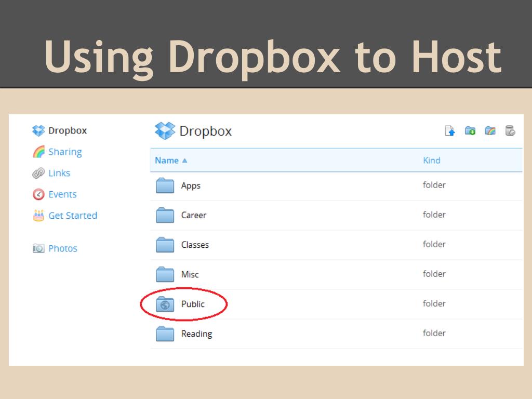Open the Reading folder name
Screen dimensions: 532x399
click(x=196, y=334)
